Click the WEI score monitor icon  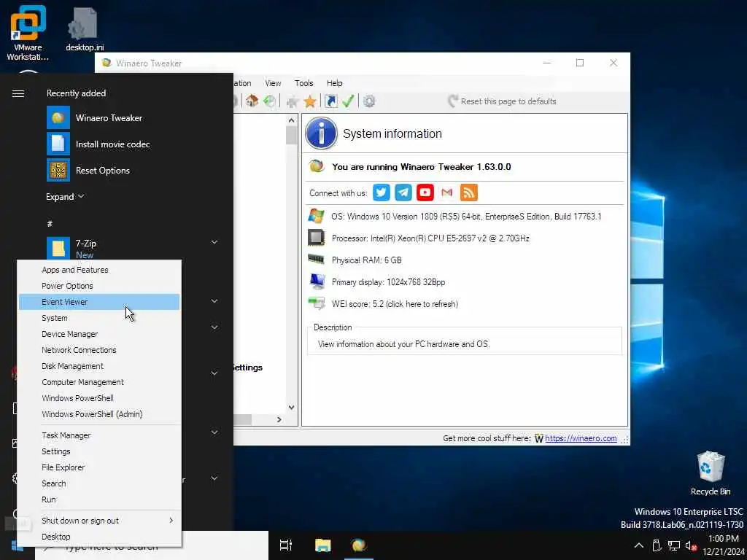point(316,303)
